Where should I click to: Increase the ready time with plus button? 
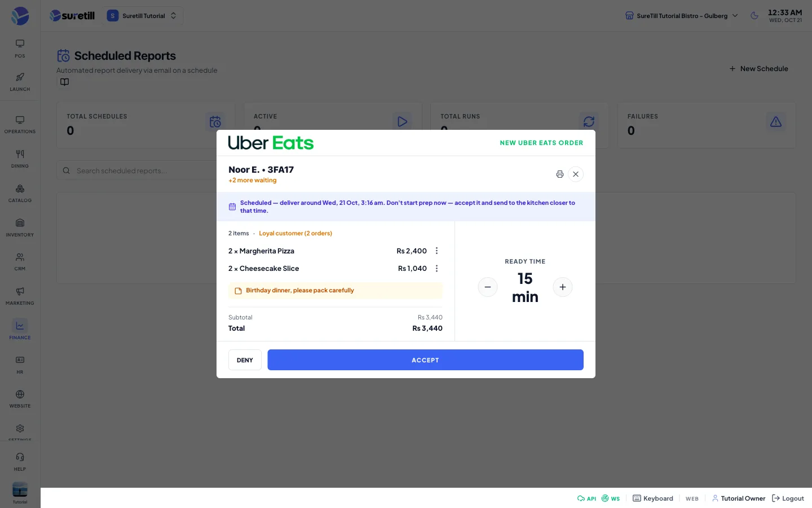click(563, 287)
